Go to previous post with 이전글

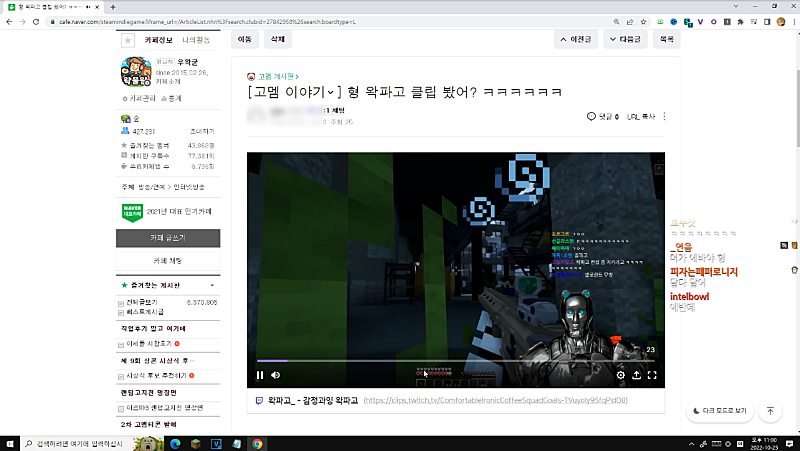(x=576, y=39)
